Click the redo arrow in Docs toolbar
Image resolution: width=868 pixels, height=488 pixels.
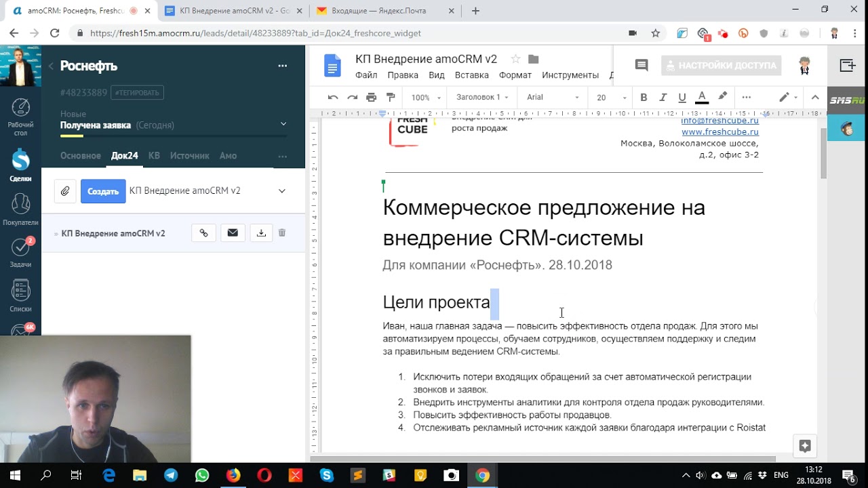352,97
